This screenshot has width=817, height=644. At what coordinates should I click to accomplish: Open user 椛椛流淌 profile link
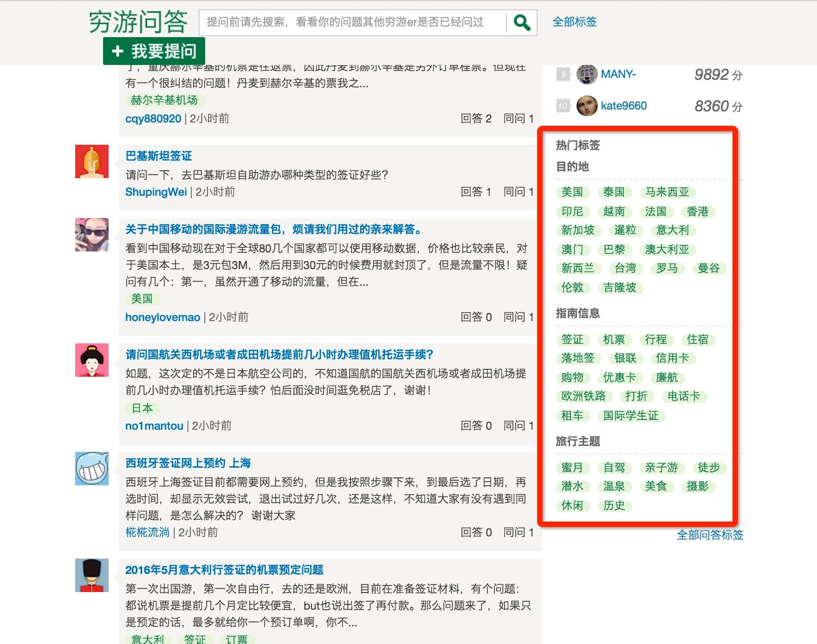tap(148, 532)
